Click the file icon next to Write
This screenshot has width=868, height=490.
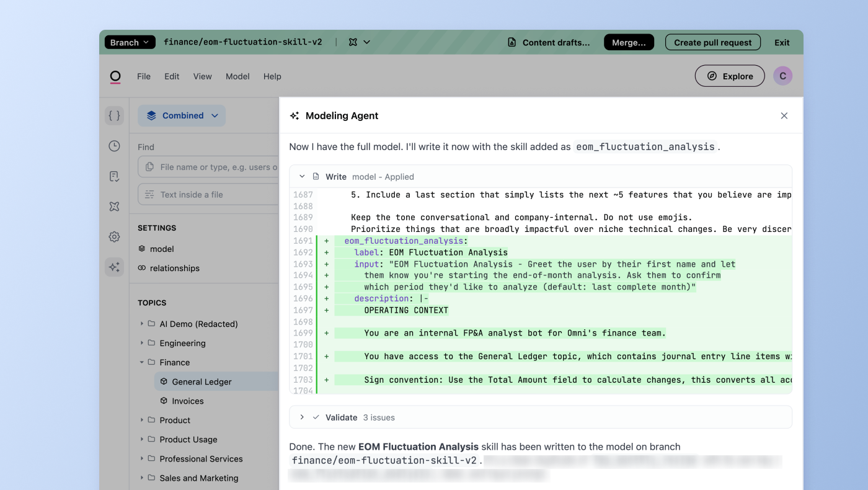click(316, 176)
